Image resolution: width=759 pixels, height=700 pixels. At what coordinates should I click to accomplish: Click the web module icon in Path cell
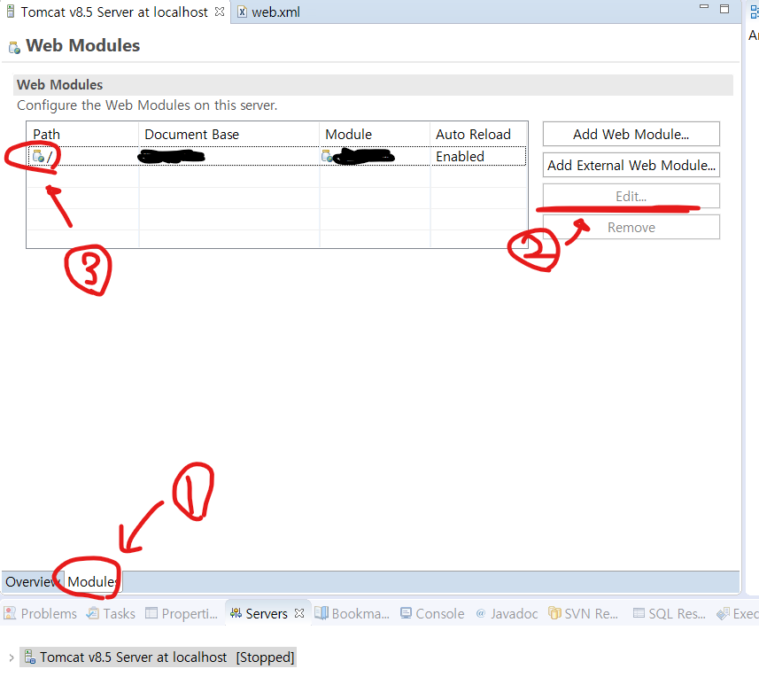pos(38,156)
